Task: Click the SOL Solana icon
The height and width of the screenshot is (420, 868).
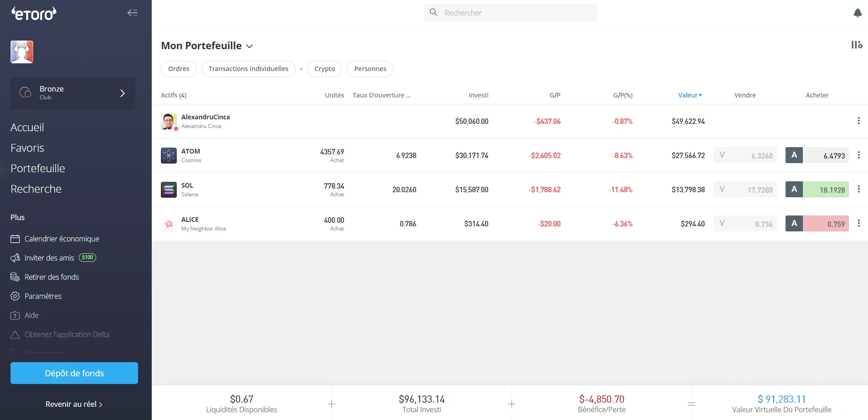Action: pyautogui.click(x=169, y=190)
